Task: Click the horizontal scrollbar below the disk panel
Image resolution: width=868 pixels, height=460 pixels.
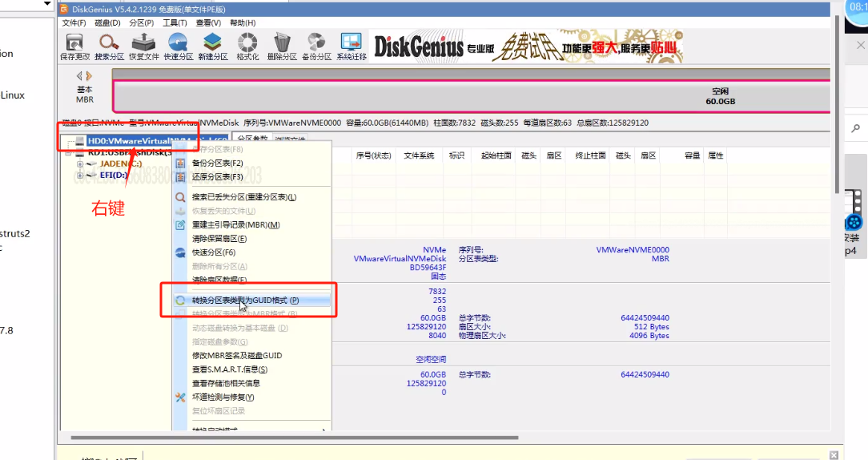Action: [295, 438]
